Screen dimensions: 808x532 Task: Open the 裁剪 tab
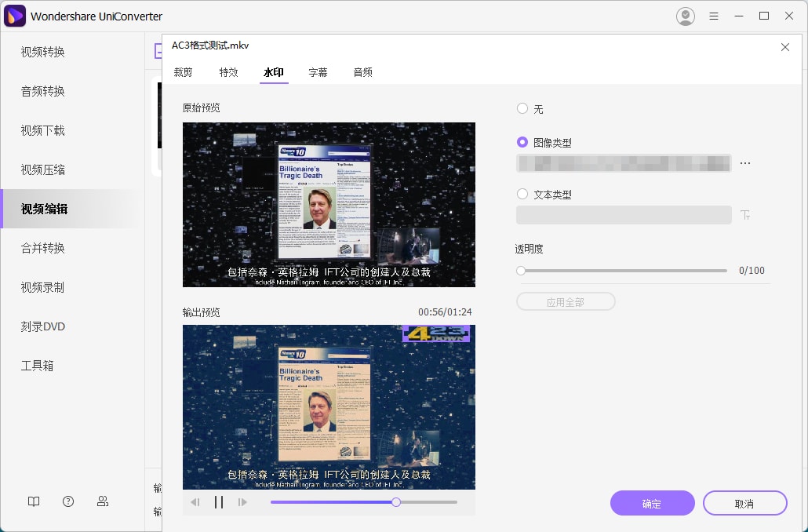click(183, 71)
